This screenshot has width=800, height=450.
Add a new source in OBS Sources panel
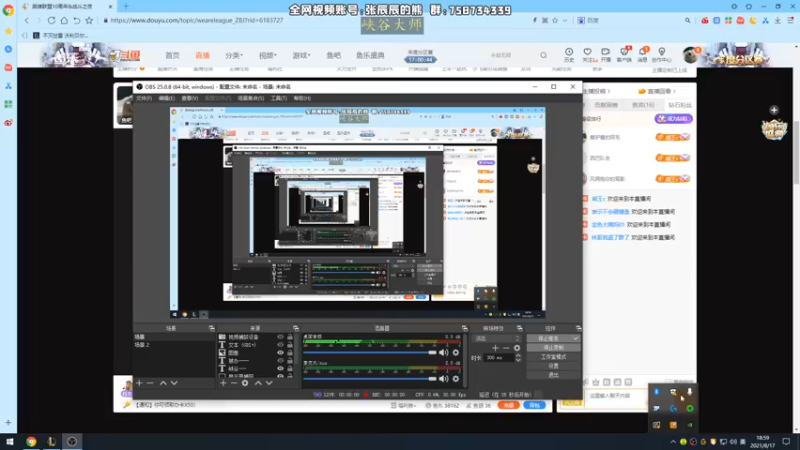tap(223, 383)
